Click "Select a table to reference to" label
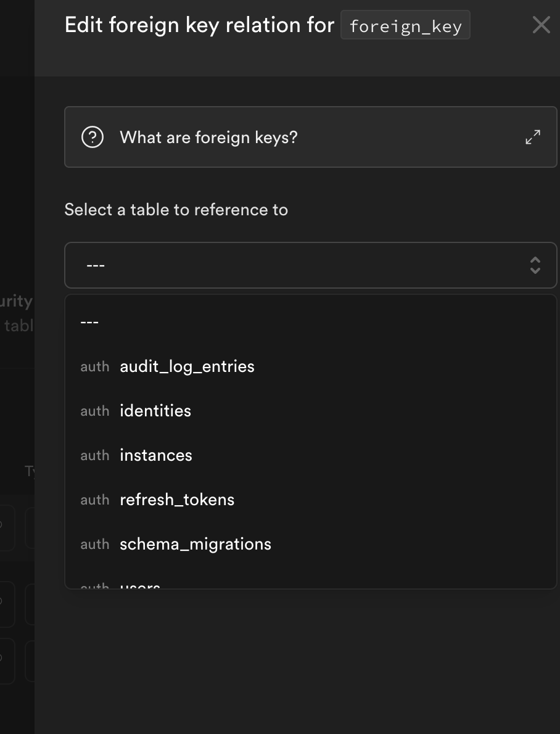The image size is (560, 734). click(176, 210)
